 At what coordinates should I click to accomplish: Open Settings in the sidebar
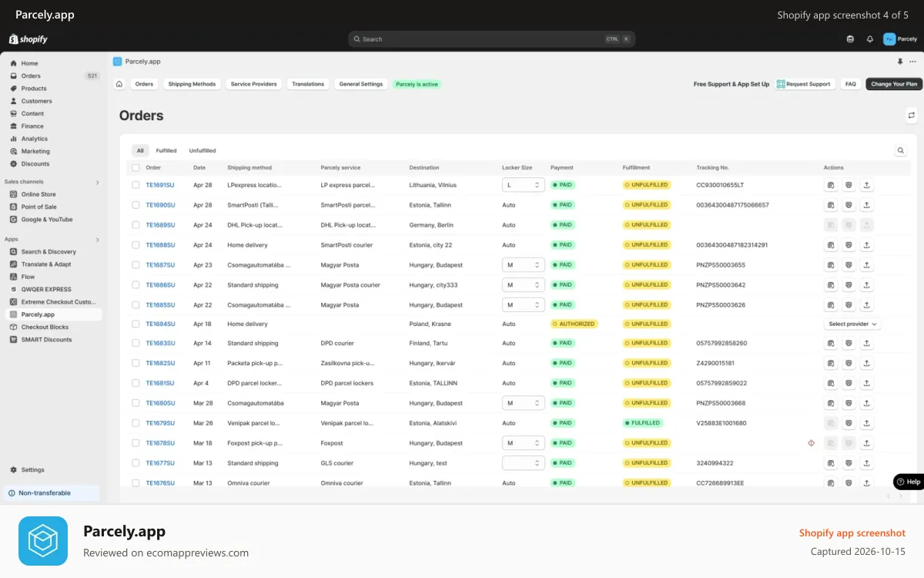click(x=33, y=470)
